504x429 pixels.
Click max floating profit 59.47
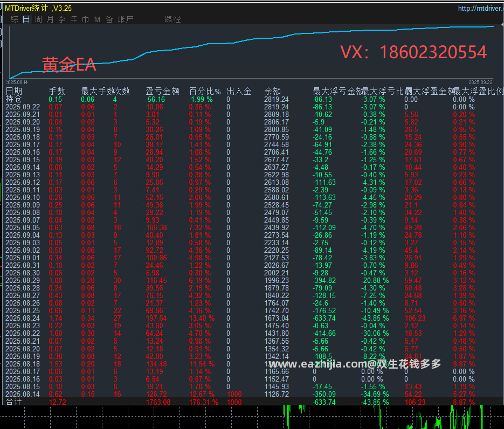(413, 281)
